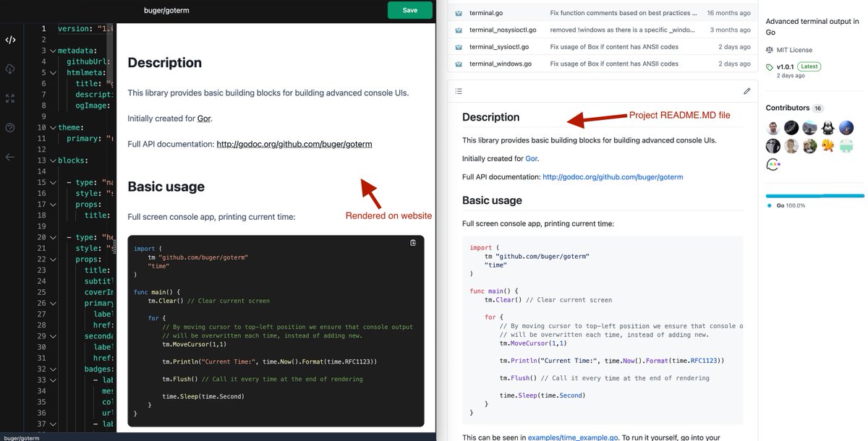This screenshot has width=868, height=441.
Task: Open the terminal_sysioctl.go file
Action: click(x=499, y=47)
